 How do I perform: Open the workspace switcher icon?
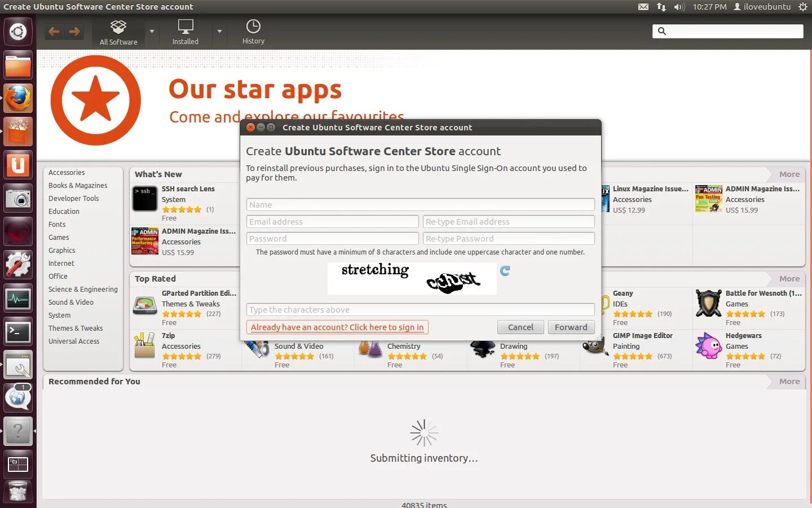tap(18, 465)
